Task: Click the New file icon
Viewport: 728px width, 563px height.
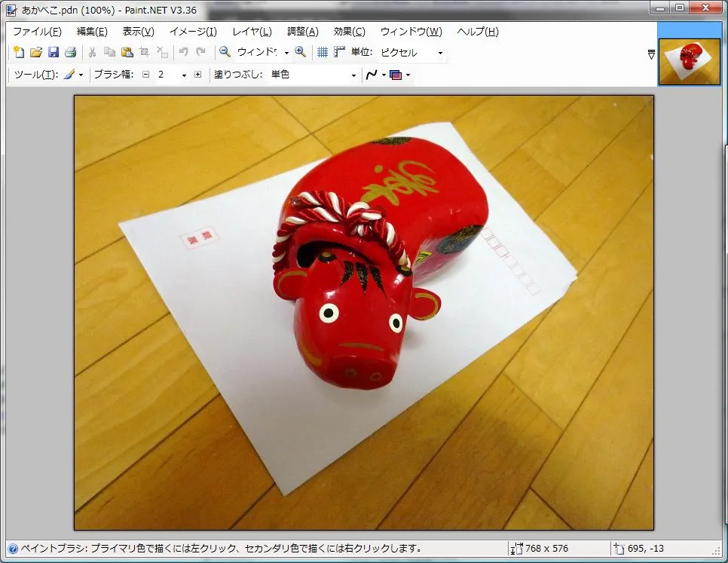Action: pos(20,52)
